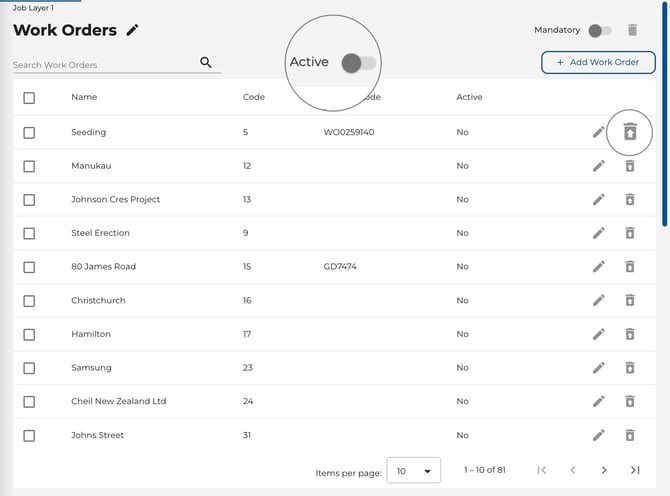Jump to the last page of results

[x=635, y=470]
